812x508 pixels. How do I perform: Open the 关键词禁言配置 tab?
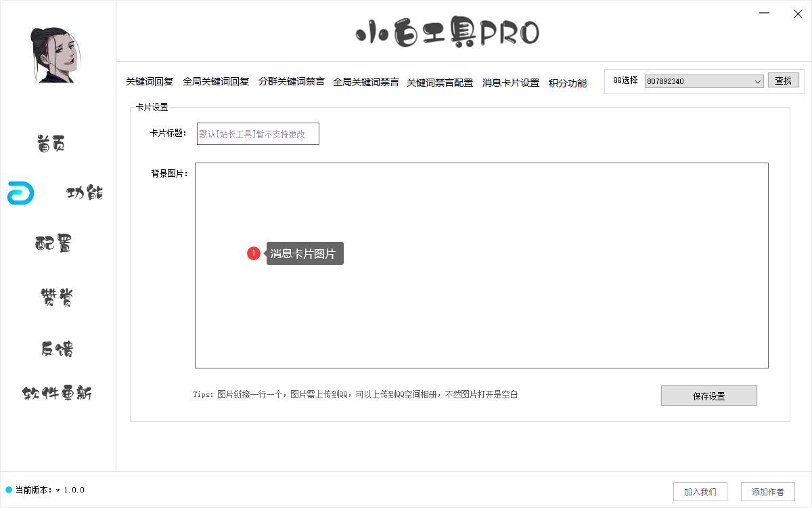coord(439,83)
